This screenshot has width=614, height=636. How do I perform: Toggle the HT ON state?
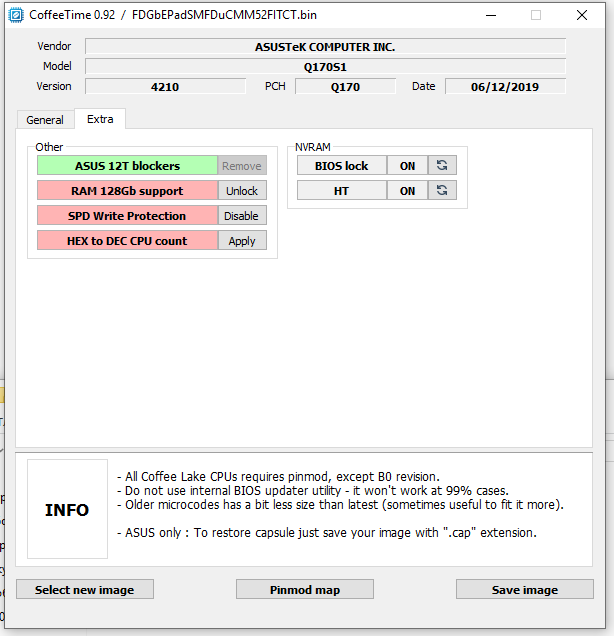pos(407,191)
